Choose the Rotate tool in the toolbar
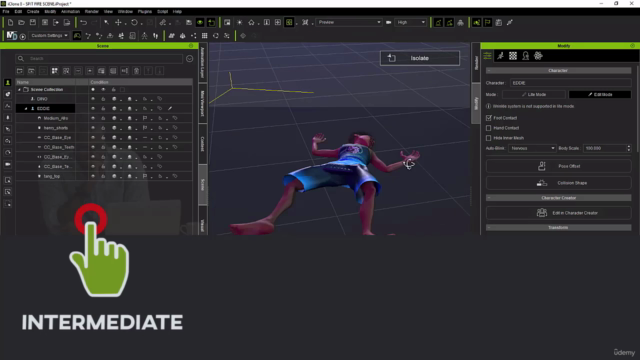This screenshot has width=640, height=360. [134, 22]
